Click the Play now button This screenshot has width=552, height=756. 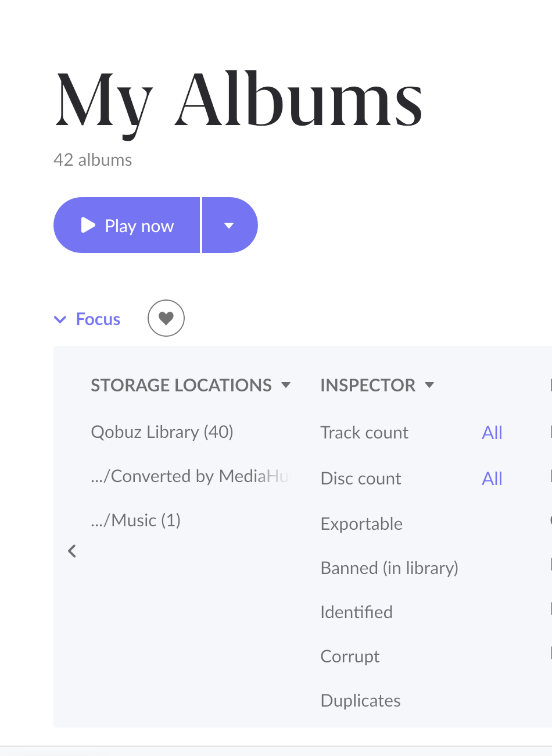click(x=127, y=226)
